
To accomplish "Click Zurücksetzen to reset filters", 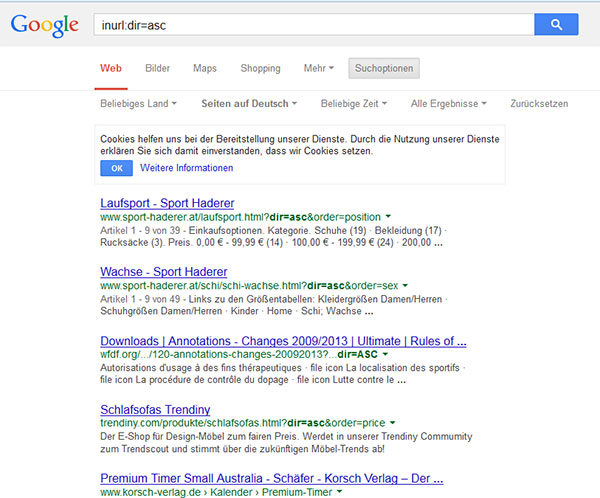I will point(539,103).
